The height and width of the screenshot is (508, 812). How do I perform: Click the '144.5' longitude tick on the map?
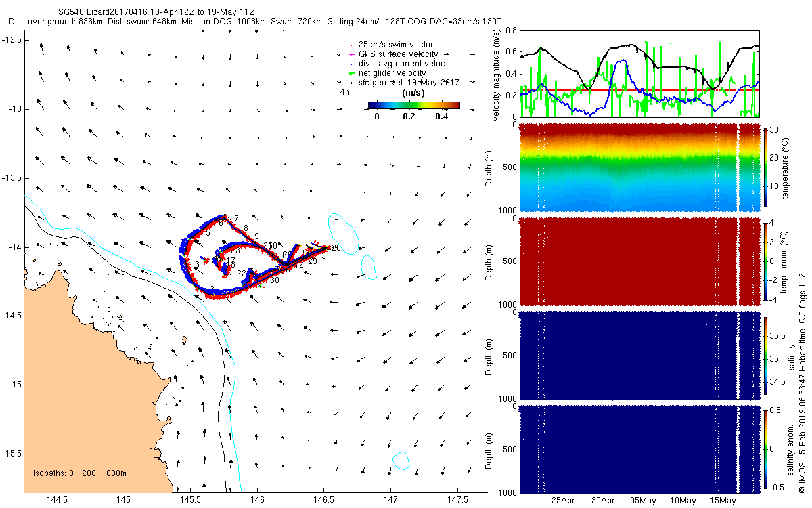coord(56,500)
